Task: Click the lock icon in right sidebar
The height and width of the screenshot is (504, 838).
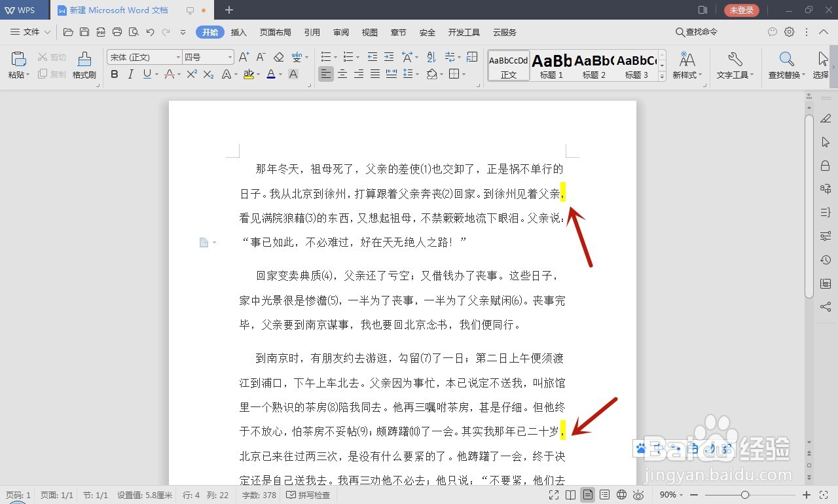Action: pos(826,166)
